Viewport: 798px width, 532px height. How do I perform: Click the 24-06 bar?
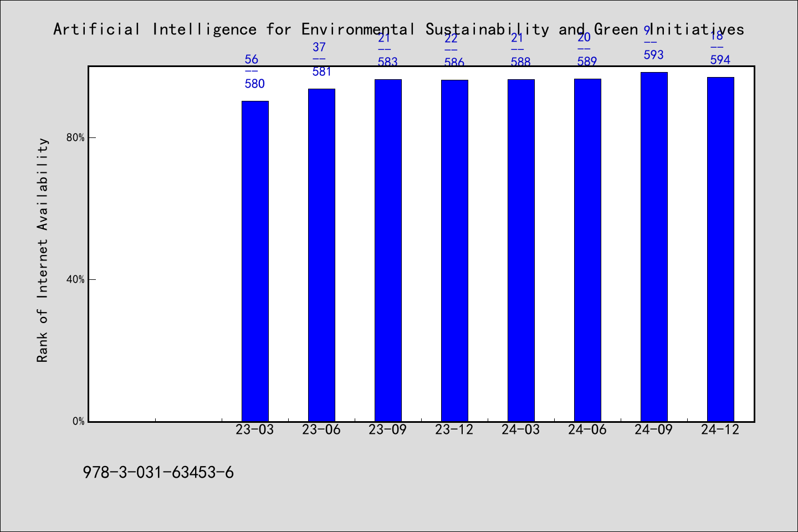click(x=587, y=250)
